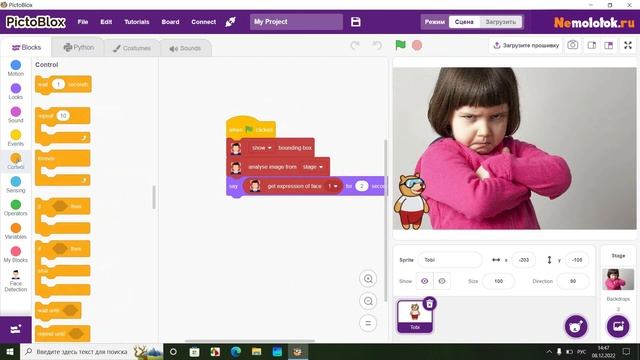Click the wait 1 seconds palette block
Screen dimensions: 640x360
tap(63, 84)
